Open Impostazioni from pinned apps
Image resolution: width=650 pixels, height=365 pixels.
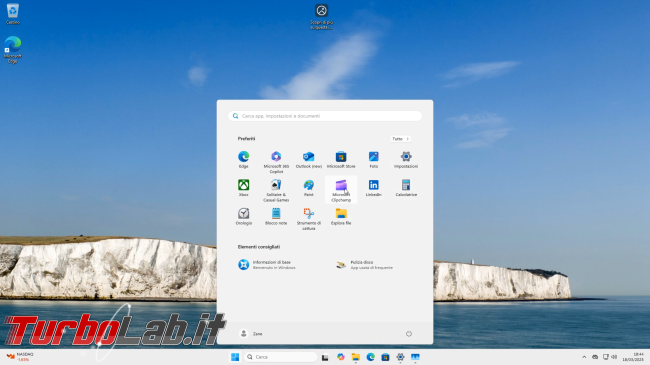(x=406, y=159)
